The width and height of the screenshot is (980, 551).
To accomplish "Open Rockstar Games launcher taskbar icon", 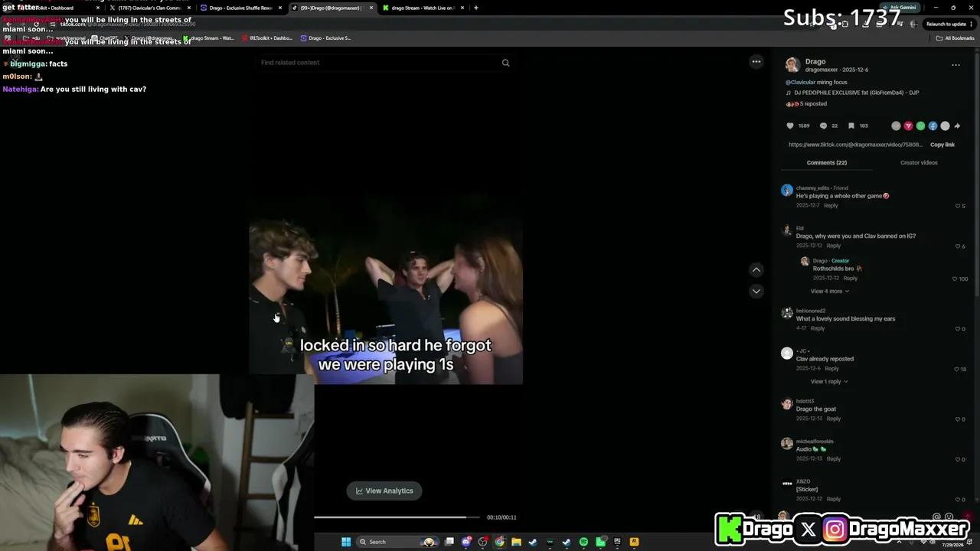I will pos(634,542).
